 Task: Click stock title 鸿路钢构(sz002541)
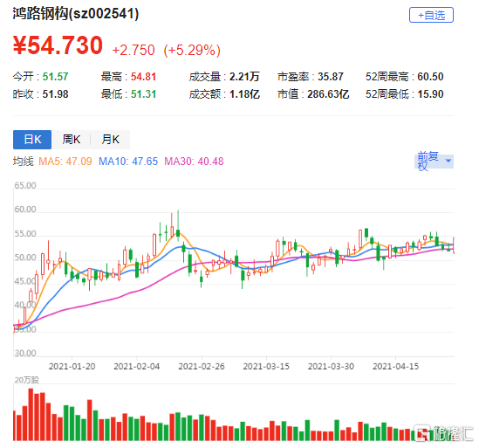point(75,14)
